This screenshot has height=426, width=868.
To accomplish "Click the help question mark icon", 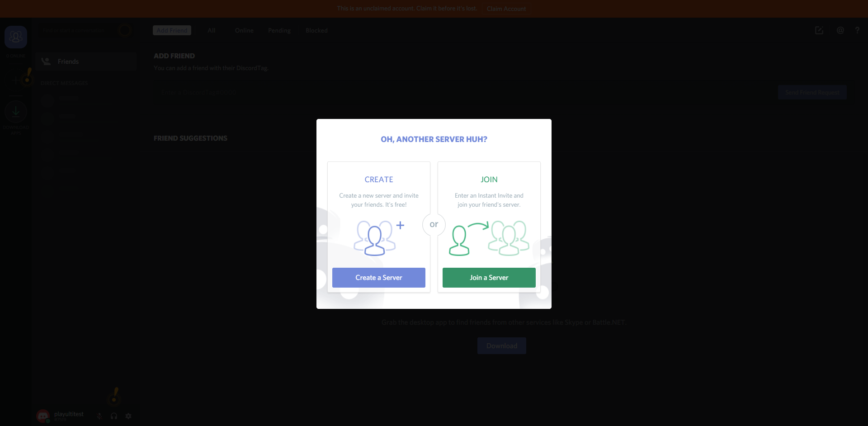I will click(857, 30).
